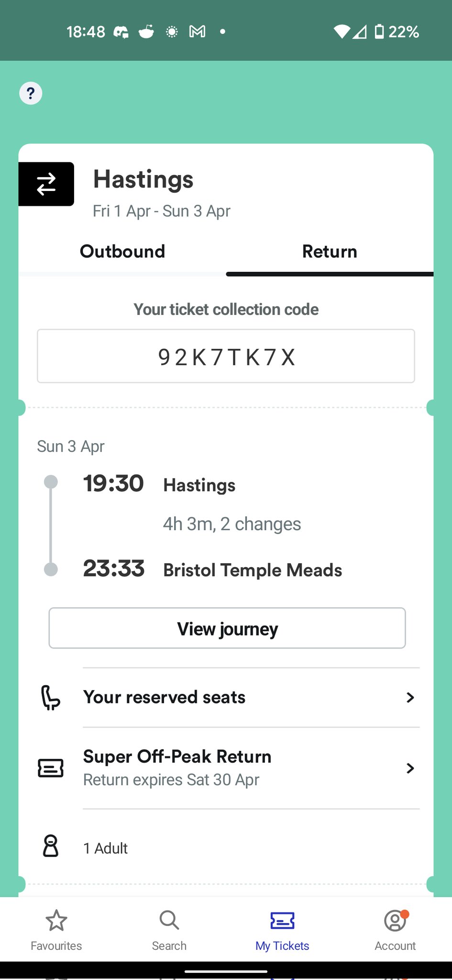Expand the Super Off-Peak Return chevron

(410, 768)
